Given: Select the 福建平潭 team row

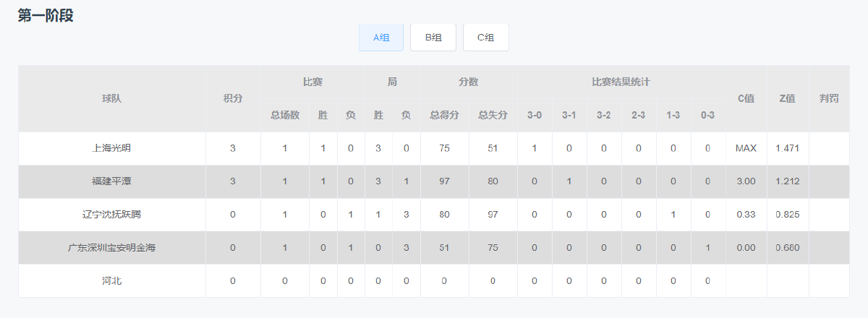Looking at the screenshot, I should pyautogui.click(x=434, y=181).
